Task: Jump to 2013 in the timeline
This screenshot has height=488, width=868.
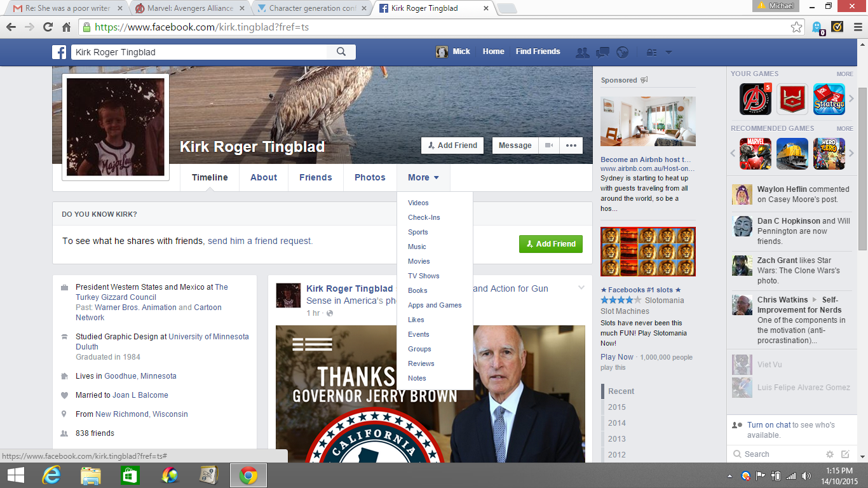Action: click(x=616, y=438)
